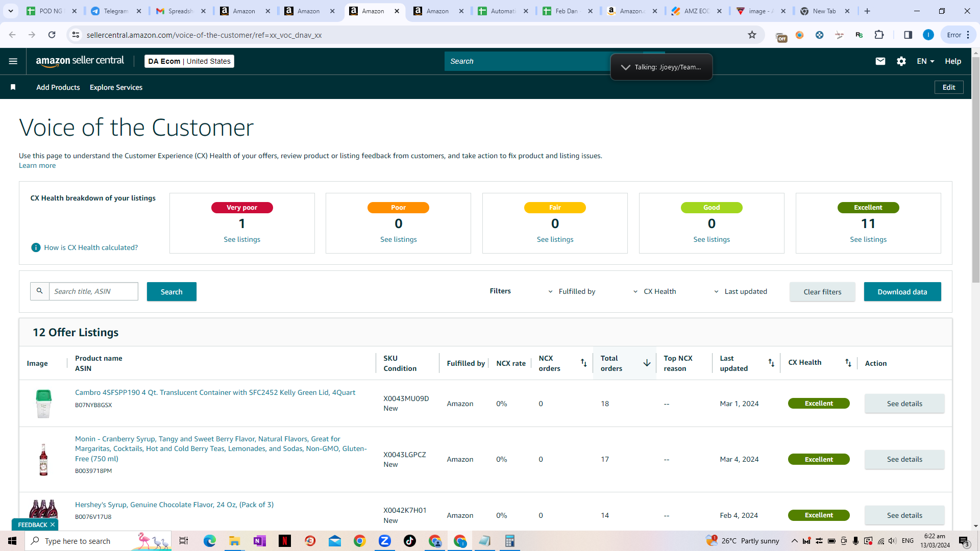Screen dimensions: 980x551
Task: Click the Cambro container product thumbnail
Action: coord(43,404)
